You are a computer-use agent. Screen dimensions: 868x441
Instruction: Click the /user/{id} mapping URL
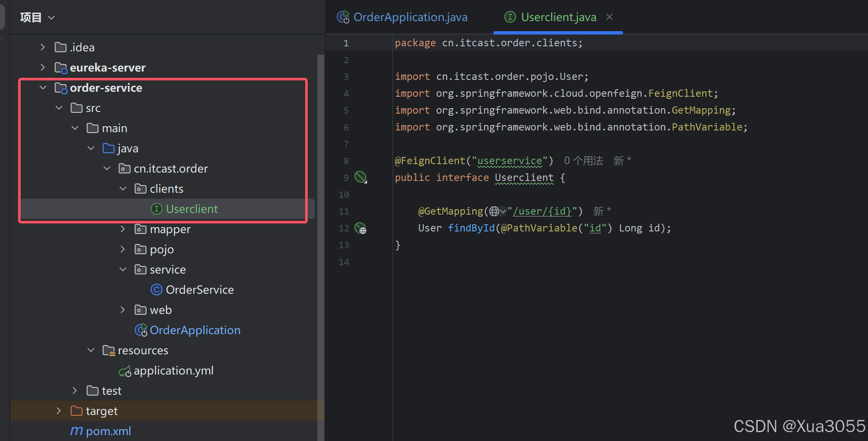coord(542,211)
